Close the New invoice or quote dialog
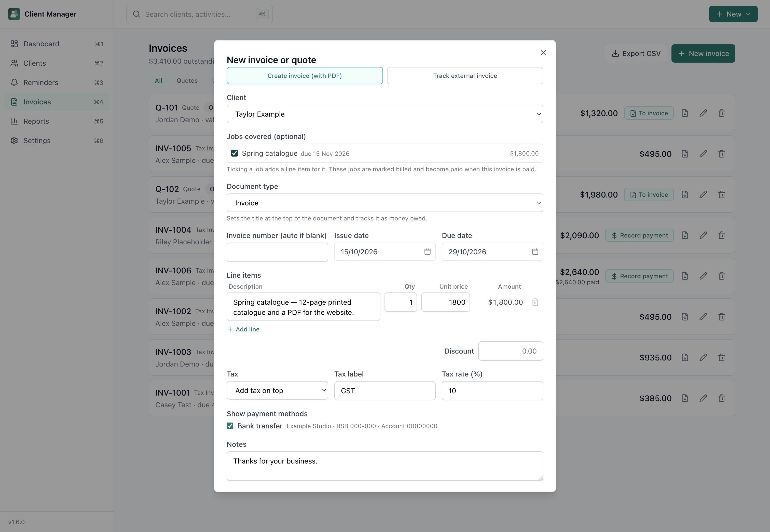 (x=543, y=53)
